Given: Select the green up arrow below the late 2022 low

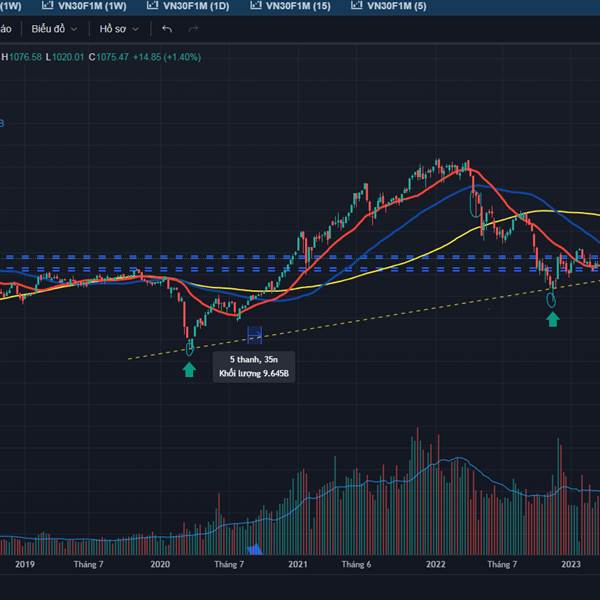Looking at the screenshot, I should (552, 319).
